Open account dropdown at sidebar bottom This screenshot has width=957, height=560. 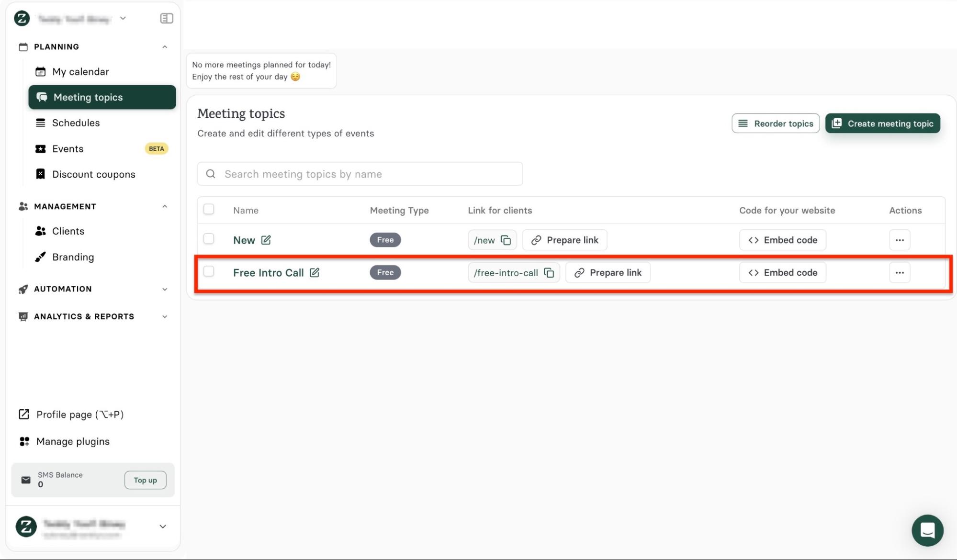pos(163,526)
